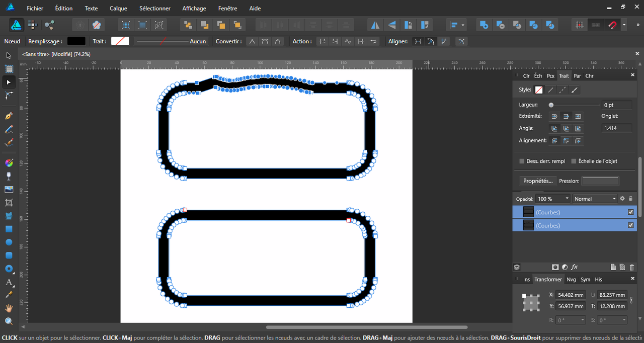Select the Artboard tool

[x=9, y=69]
